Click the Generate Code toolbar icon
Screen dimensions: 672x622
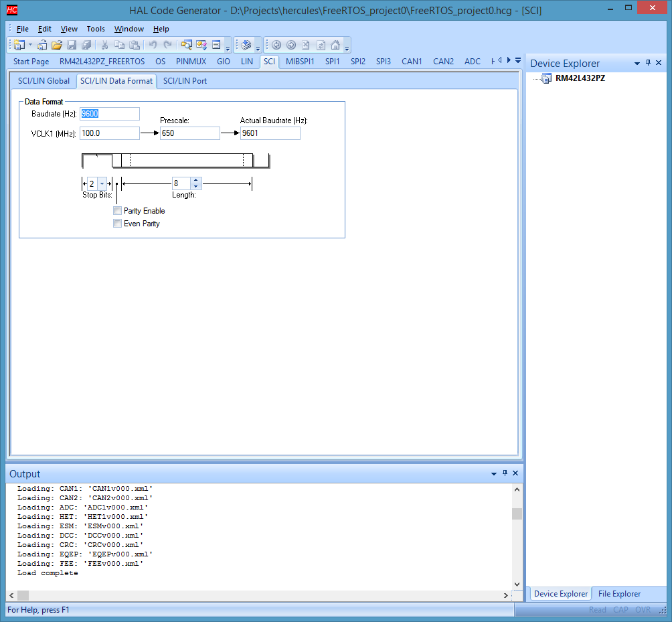coord(246,45)
